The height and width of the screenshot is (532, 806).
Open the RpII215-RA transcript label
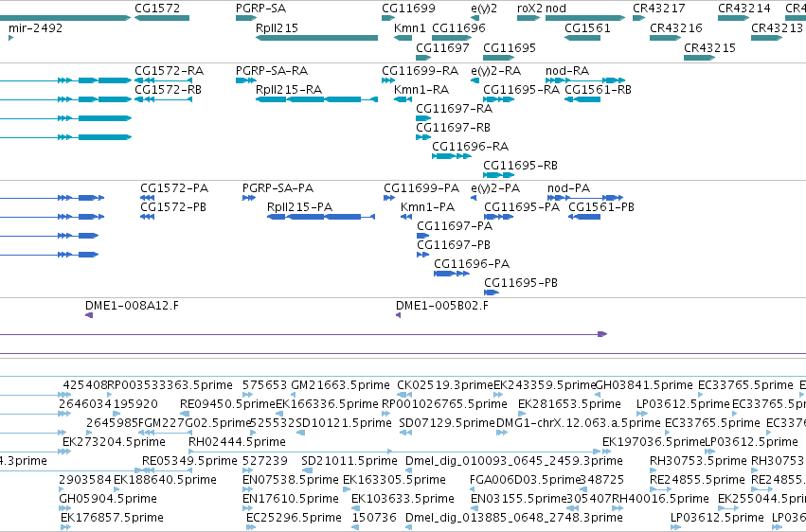[289, 89]
